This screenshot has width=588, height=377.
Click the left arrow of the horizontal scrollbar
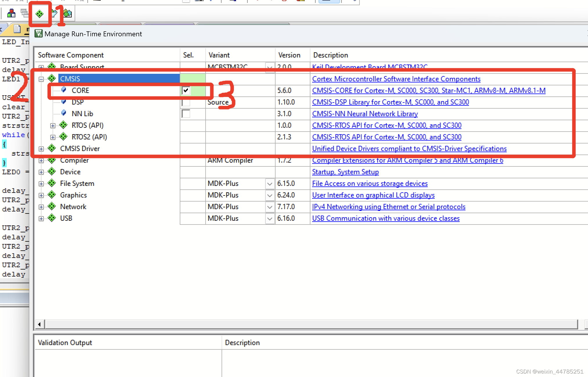click(40, 324)
